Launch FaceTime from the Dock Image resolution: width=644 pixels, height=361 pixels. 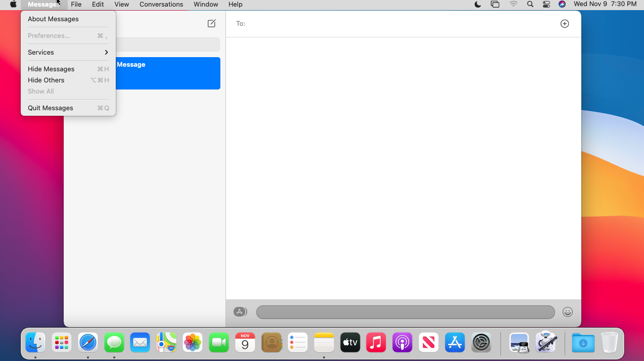point(219,343)
